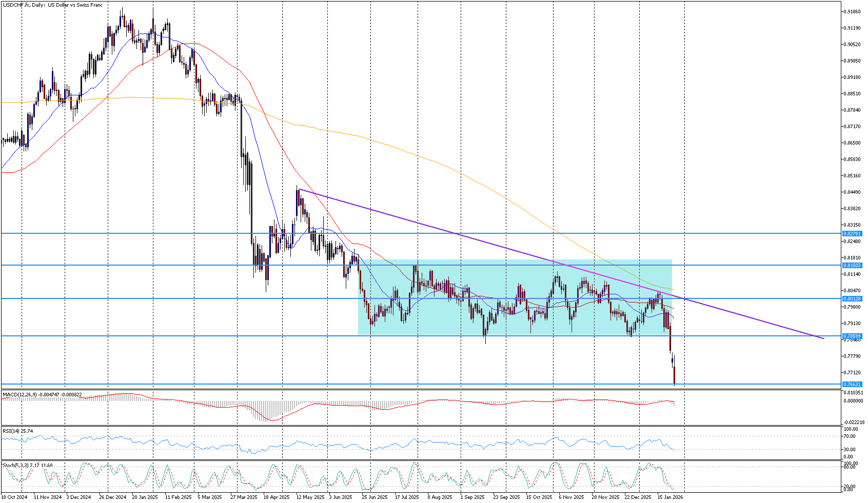This screenshot has width=868, height=503.
Task: Click the 25 Jun 2025 date label
Action: (x=374, y=497)
